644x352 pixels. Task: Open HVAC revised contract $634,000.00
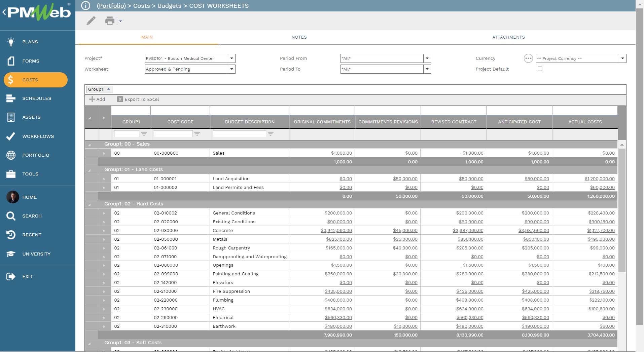[470, 309]
